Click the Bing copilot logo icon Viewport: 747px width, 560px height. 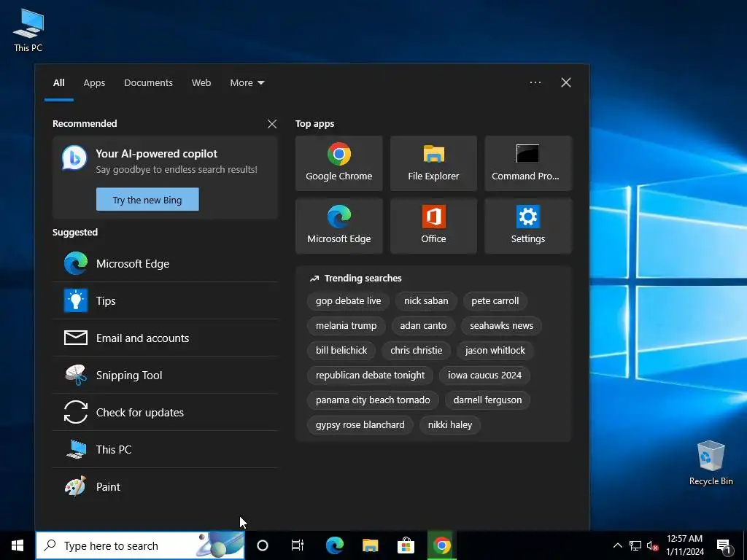[x=74, y=158]
